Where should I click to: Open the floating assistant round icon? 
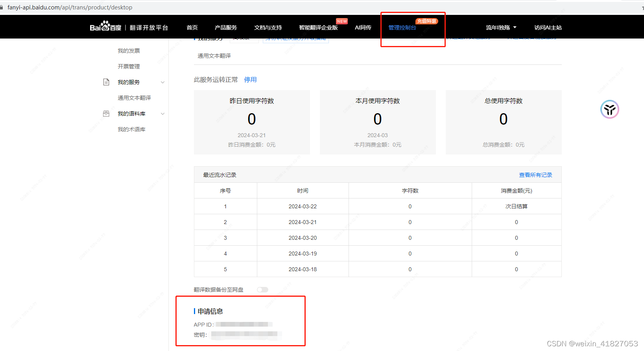coord(610,109)
